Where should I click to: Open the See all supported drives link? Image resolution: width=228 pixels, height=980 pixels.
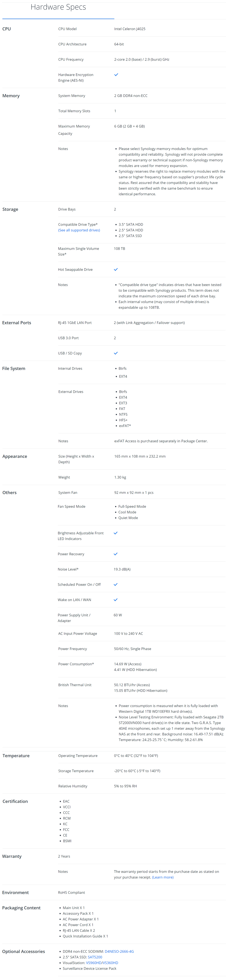(x=79, y=230)
